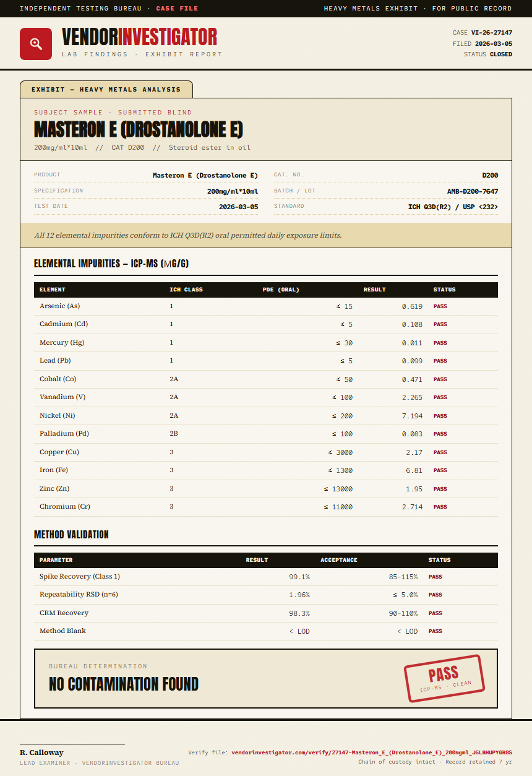Click the red PASS stamp
The width and height of the screenshot is (532, 776).
pyautogui.click(x=444, y=678)
